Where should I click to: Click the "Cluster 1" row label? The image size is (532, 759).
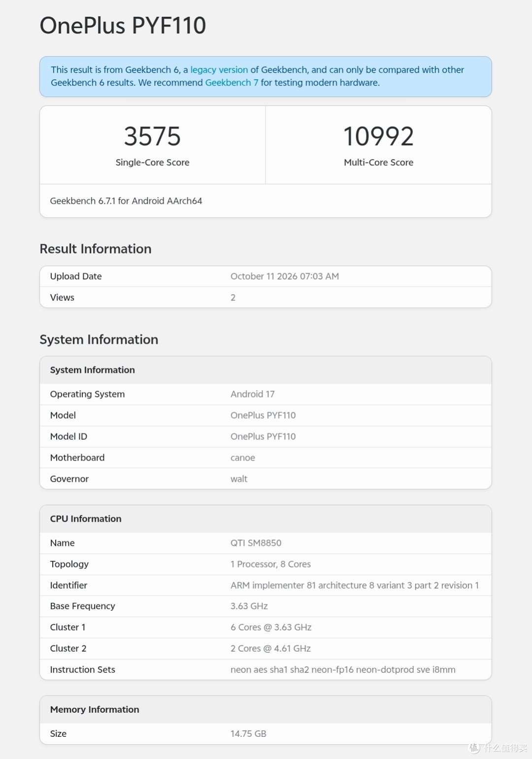(x=68, y=627)
